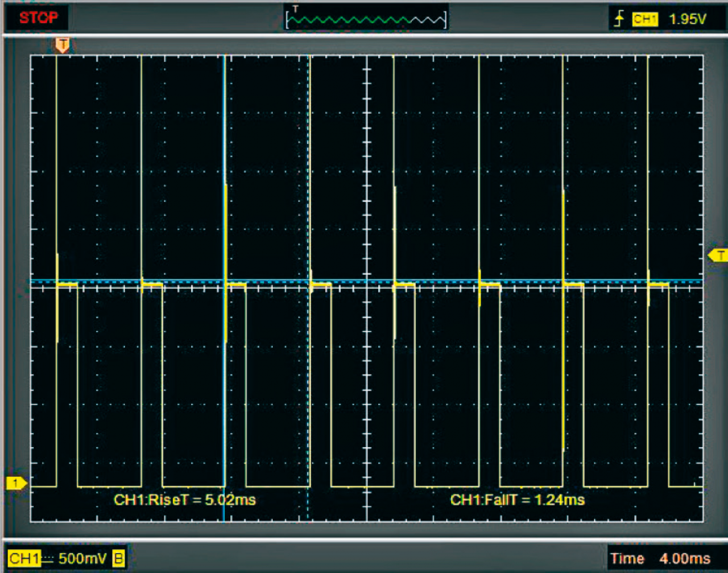728x573 pixels.
Task: Click the solid blue vertical cursor line
Action: (x=225, y=288)
